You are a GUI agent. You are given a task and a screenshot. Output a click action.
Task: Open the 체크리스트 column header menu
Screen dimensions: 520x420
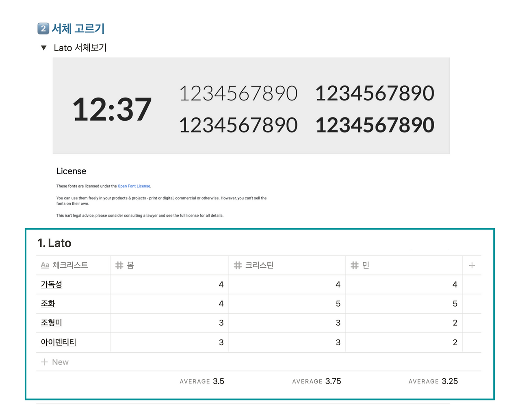pos(73,265)
